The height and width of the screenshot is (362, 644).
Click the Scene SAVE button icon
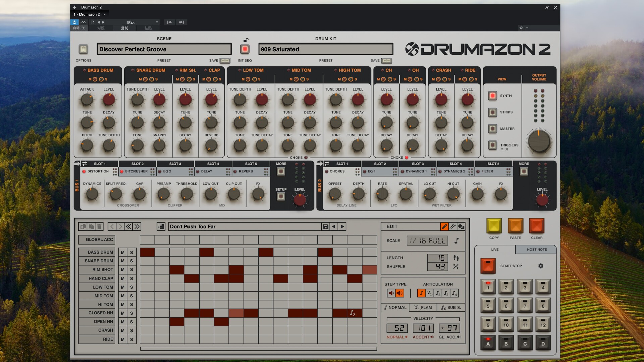click(x=225, y=61)
